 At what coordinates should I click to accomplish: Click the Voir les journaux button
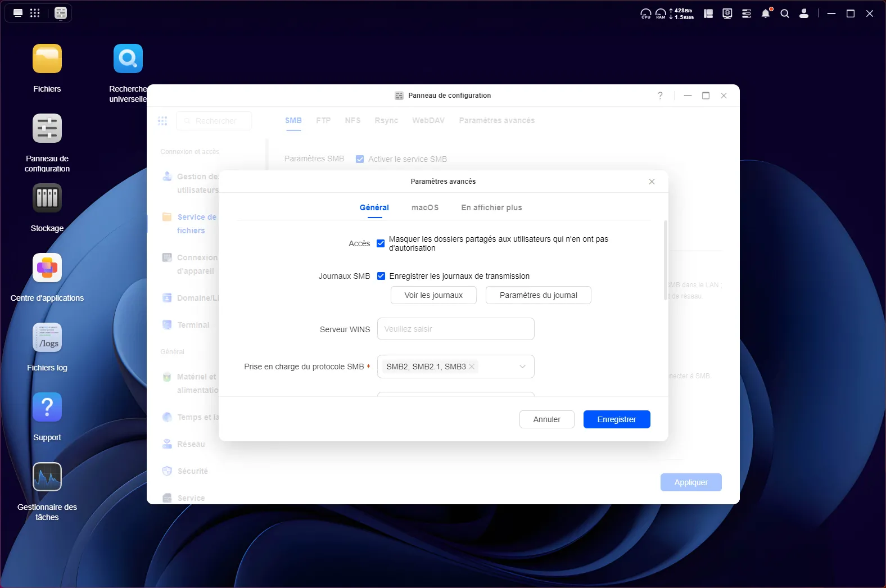[x=433, y=295]
